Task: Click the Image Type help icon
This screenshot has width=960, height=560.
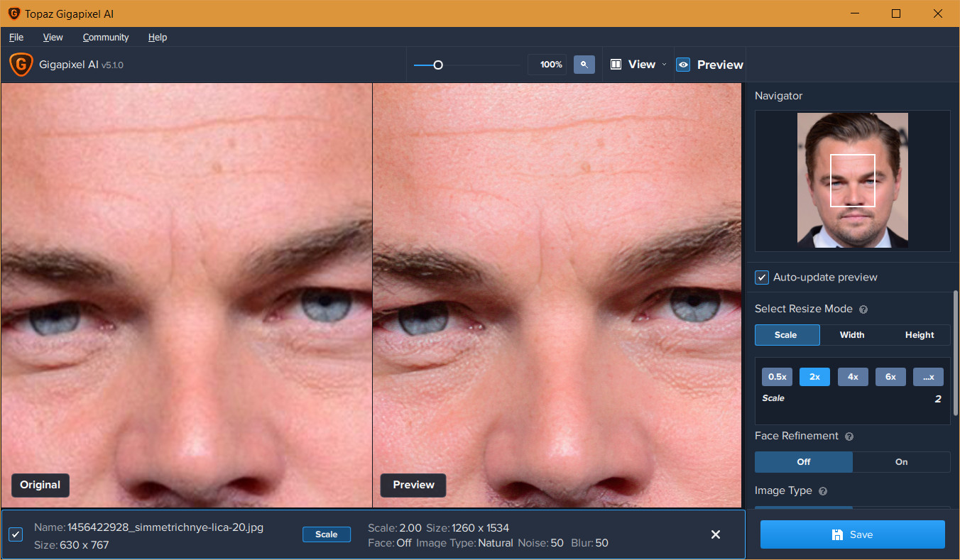Action: tap(822, 490)
